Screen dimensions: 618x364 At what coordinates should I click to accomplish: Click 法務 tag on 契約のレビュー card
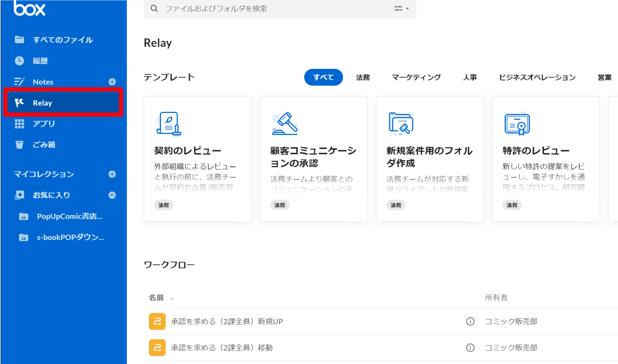(x=164, y=205)
